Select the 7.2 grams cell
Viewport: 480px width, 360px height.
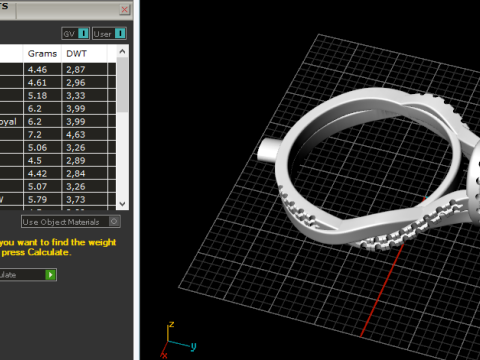(x=42, y=134)
